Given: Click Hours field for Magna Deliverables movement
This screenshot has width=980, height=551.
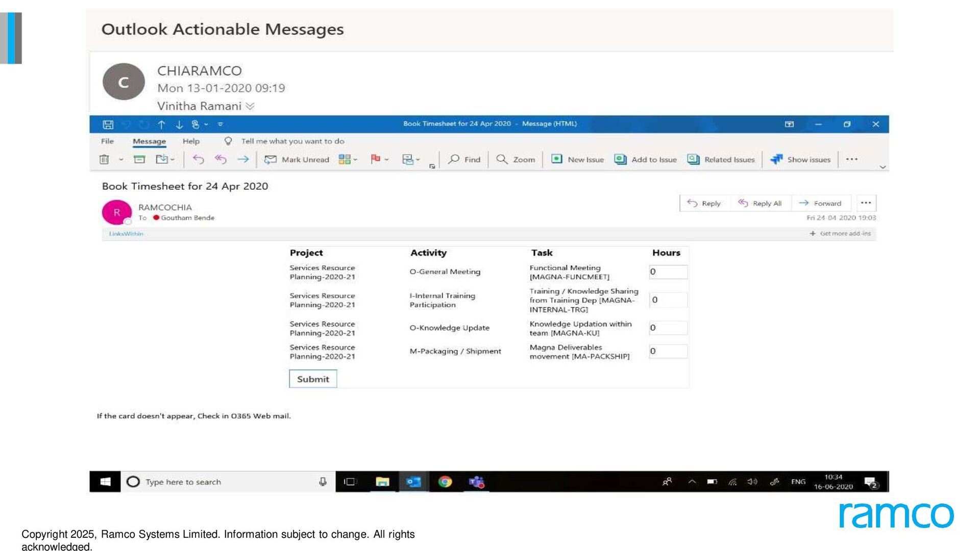Looking at the screenshot, I should (x=668, y=351).
